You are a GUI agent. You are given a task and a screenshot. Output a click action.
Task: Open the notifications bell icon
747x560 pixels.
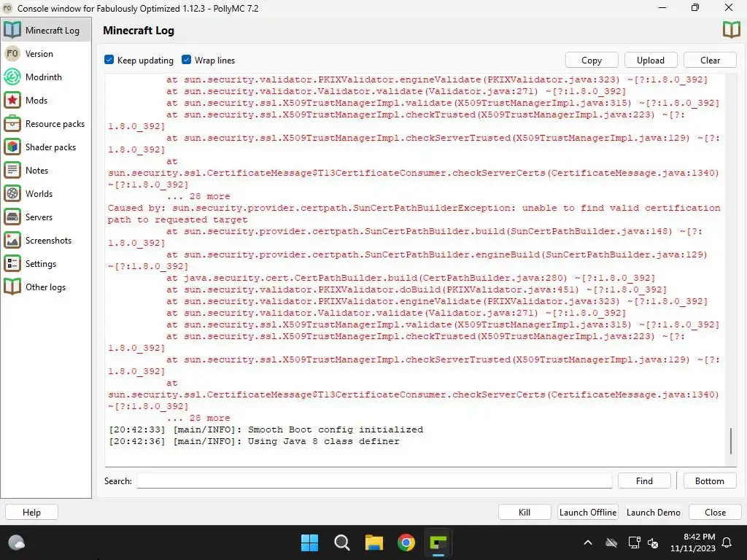[x=727, y=542]
